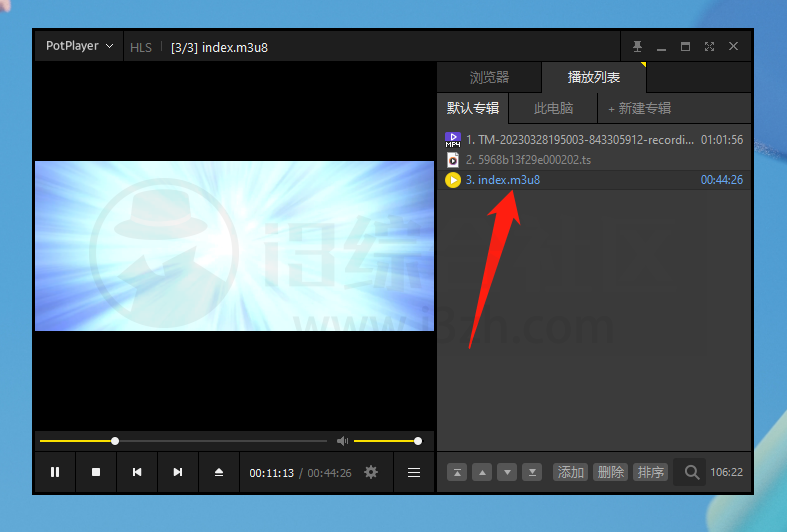The image size is (787, 532).
Task: Switch to the 浏览器 tab
Action: (489, 77)
